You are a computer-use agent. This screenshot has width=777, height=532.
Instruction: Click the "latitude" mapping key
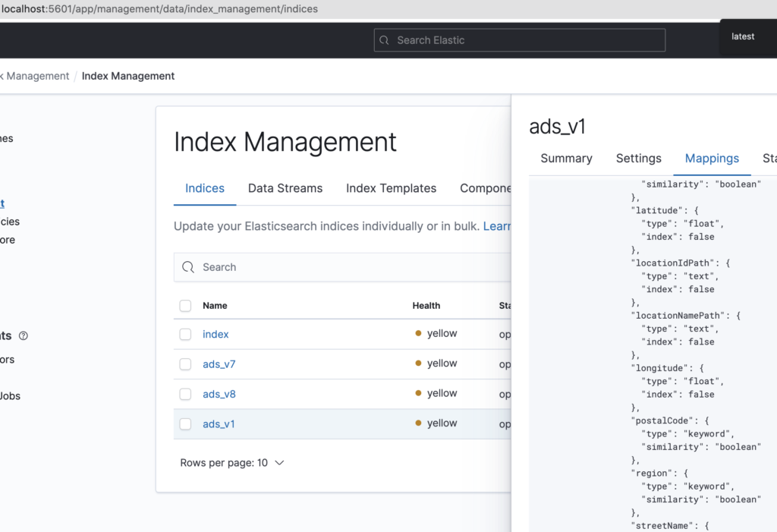[x=656, y=210]
